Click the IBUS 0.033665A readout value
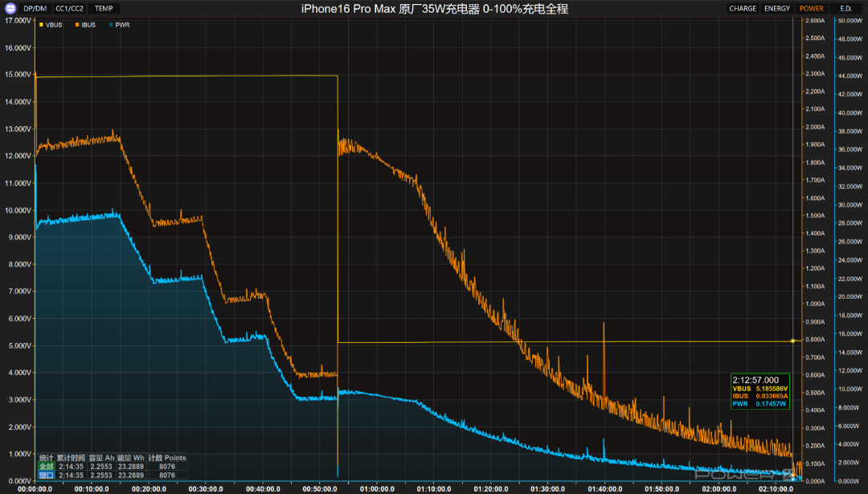Screen dimensions: 868x494 [x=771, y=396]
